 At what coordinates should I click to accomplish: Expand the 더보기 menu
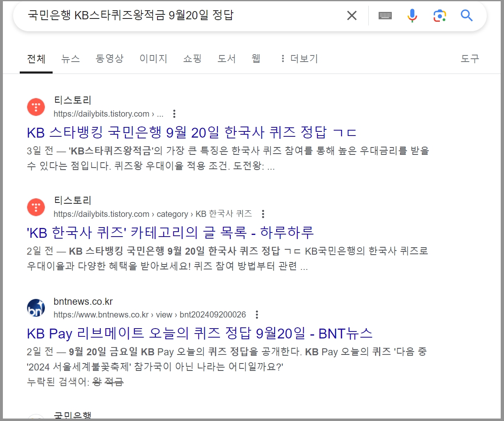pos(299,59)
